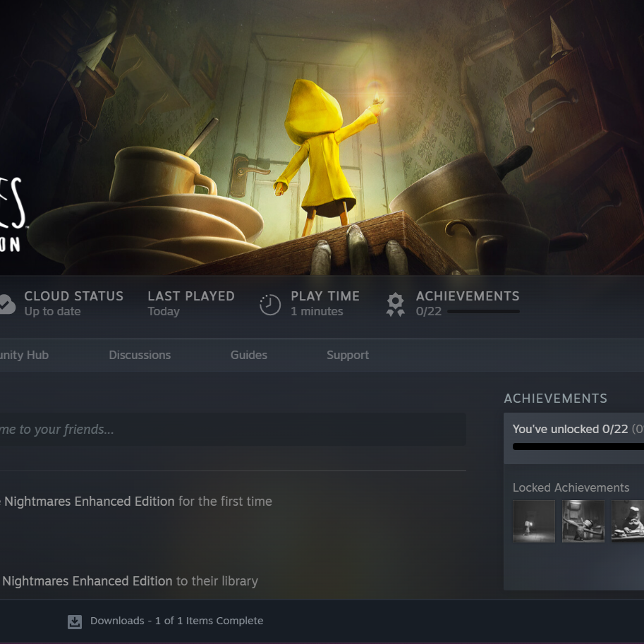Open the second locked achievement thumbnail
Viewport: 644px width, 644px height.
point(583,521)
